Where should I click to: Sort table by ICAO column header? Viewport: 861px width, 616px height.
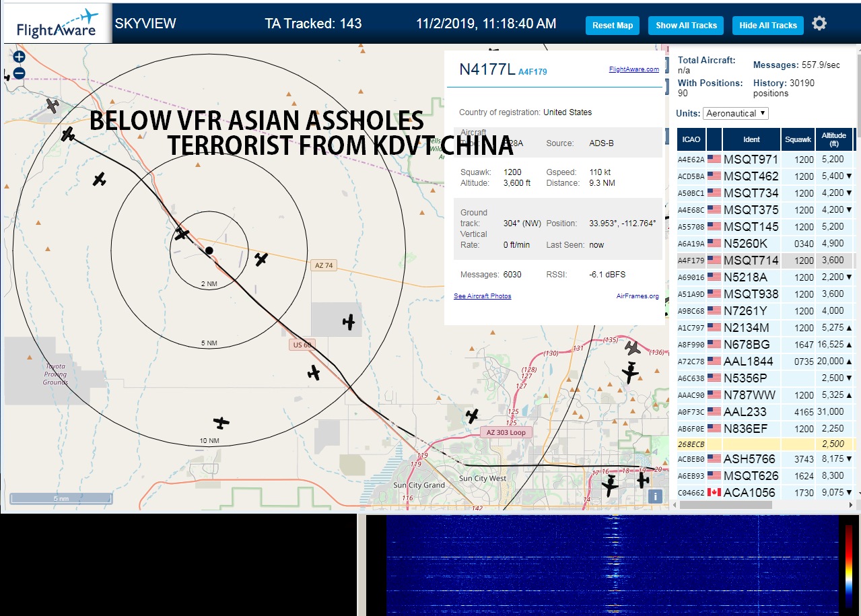click(x=691, y=139)
